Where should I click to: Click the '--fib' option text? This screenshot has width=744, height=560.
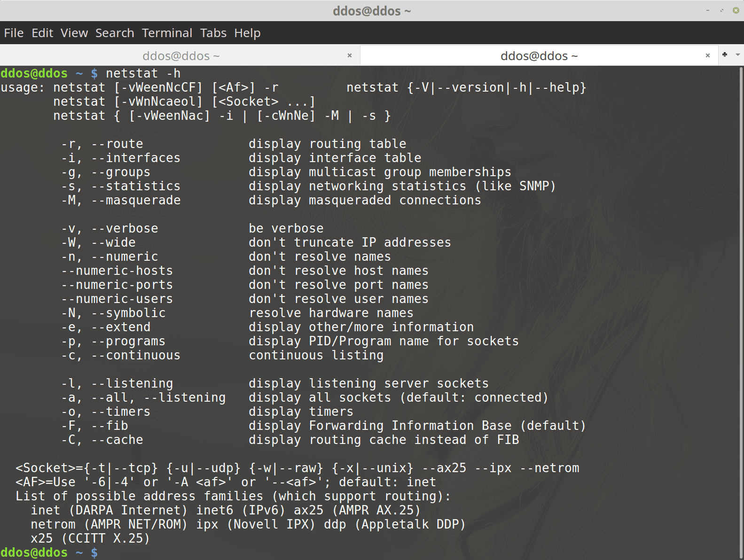110,426
